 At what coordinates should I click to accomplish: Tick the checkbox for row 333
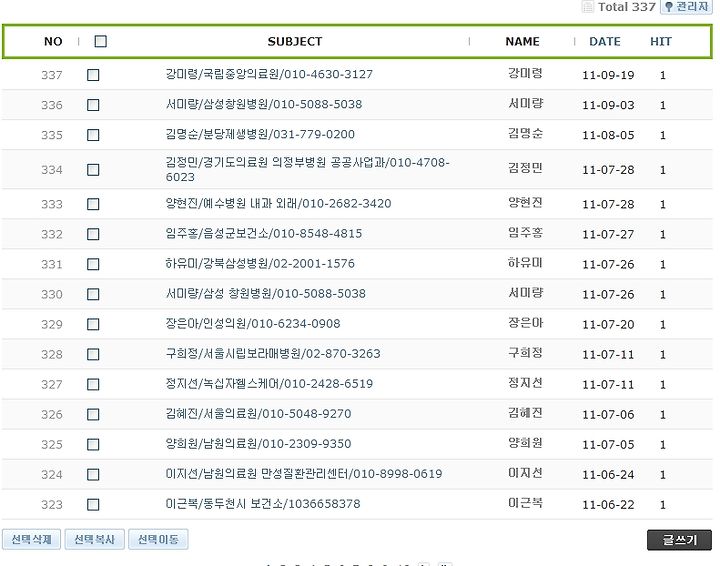[x=93, y=204]
